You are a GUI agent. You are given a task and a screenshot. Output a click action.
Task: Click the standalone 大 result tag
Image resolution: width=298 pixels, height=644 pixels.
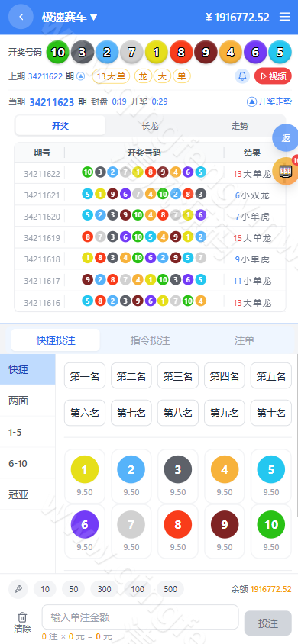tap(162, 76)
